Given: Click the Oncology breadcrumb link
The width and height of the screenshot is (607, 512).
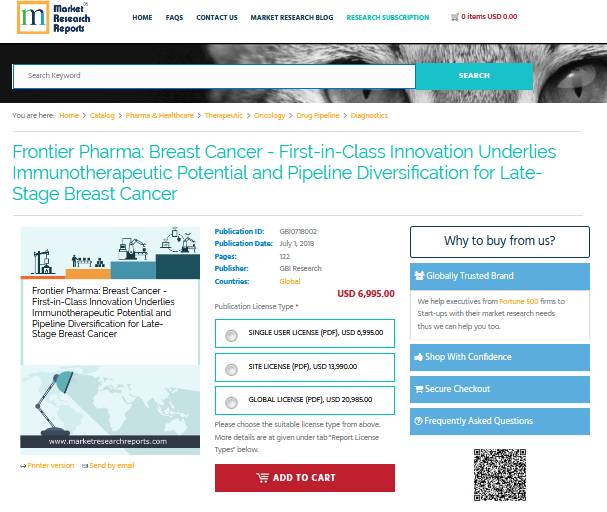Looking at the screenshot, I should tap(269, 116).
